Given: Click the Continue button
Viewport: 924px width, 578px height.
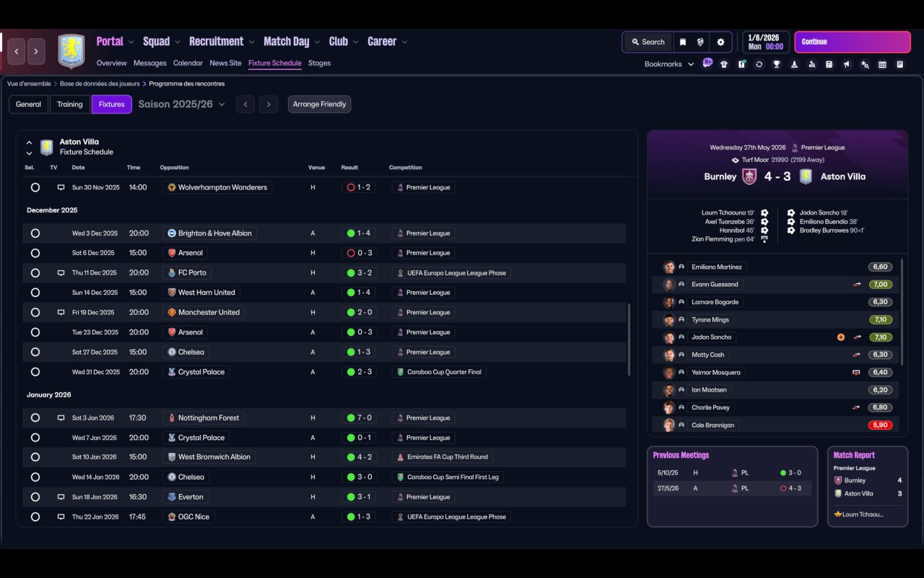Looking at the screenshot, I should [x=853, y=42].
